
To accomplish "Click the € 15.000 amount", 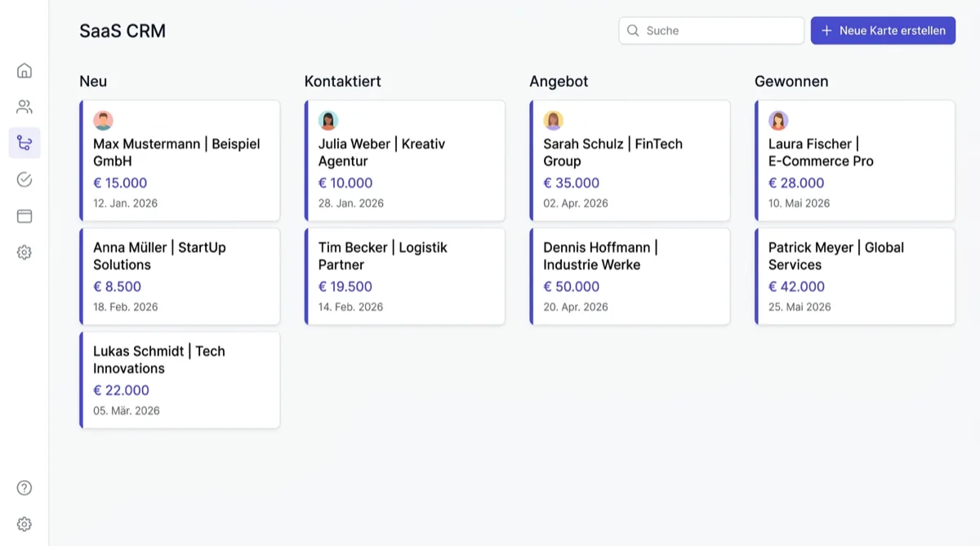I will pos(120,184).
